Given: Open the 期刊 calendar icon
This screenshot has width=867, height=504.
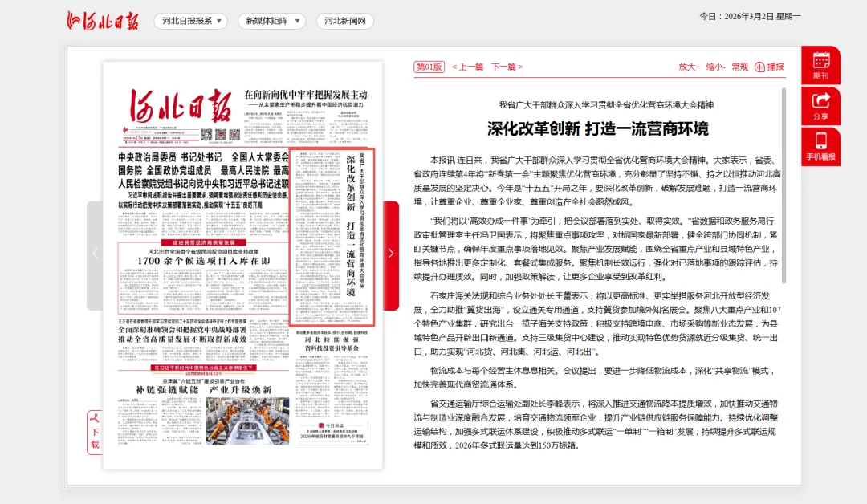Looking at the screenshot, I should (x=820, y=65).
